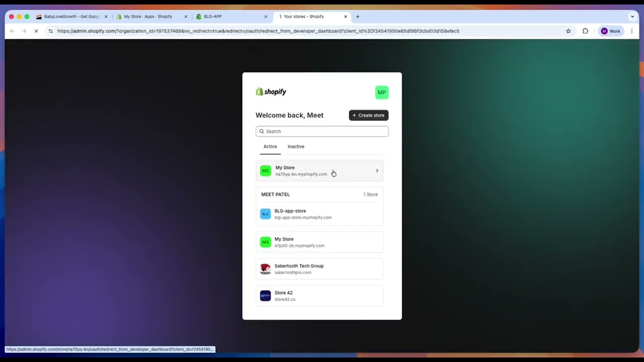Bookmark this page with star icon

pos(569,31)
